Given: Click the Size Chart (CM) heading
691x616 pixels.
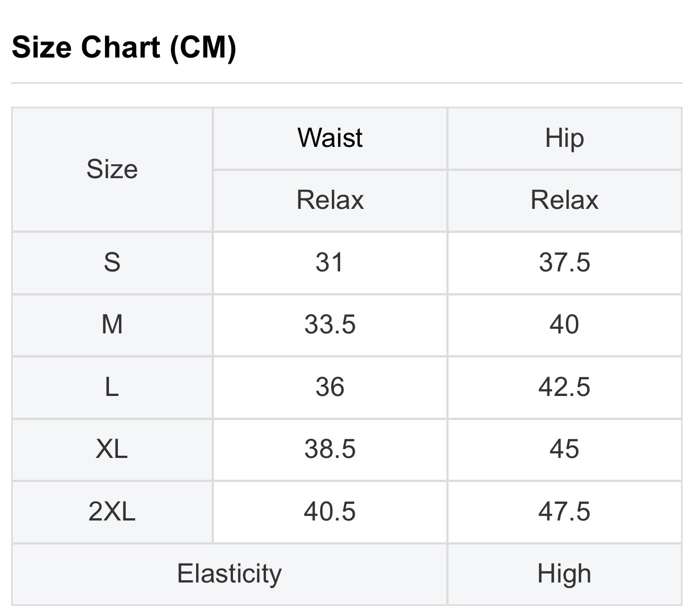Looking at the screenshot, I should pos(124,47).
